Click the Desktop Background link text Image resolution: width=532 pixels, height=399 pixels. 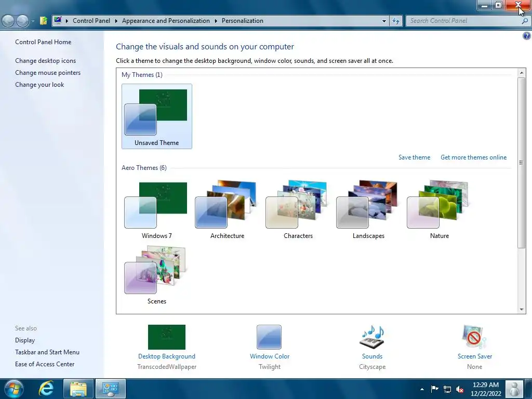pyautogui.click(x=167, y=356)
